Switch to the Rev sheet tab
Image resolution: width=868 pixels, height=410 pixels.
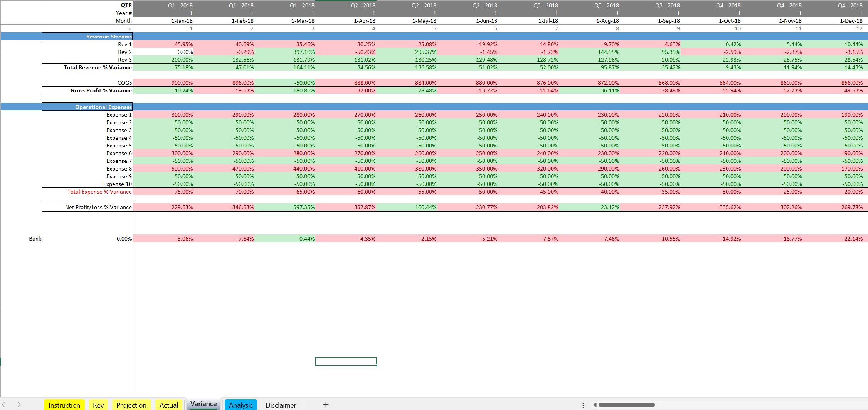[x=98, y=405]
